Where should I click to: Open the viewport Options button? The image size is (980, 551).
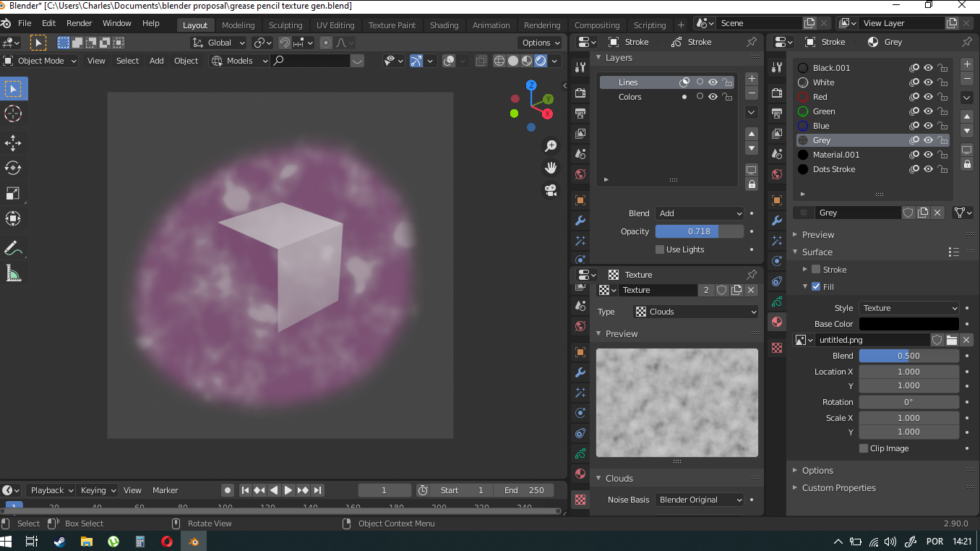(541, 43)
